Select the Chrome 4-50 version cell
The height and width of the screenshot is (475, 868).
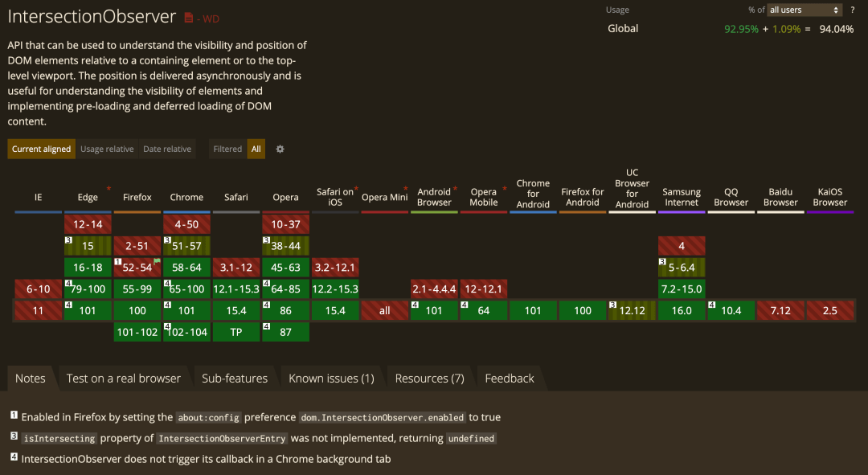coord(186,224)
